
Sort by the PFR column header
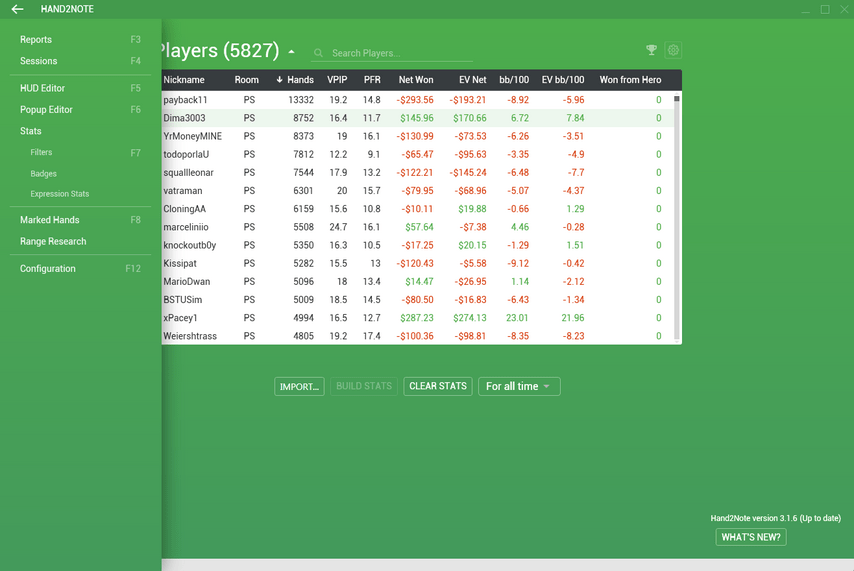(x=372, y=80)
